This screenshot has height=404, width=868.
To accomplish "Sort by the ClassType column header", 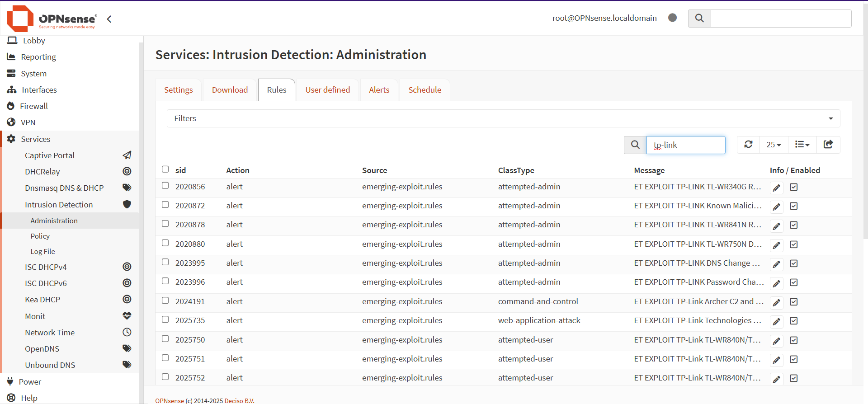I will (516, 170).
